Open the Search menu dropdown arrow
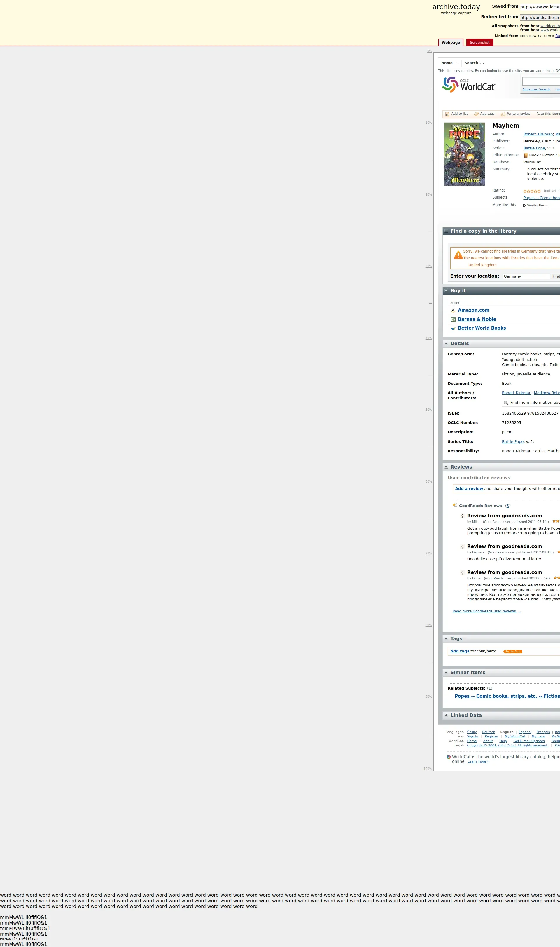Image resolution: width=560 pixels, height=947 pixels. coord(483,63)
